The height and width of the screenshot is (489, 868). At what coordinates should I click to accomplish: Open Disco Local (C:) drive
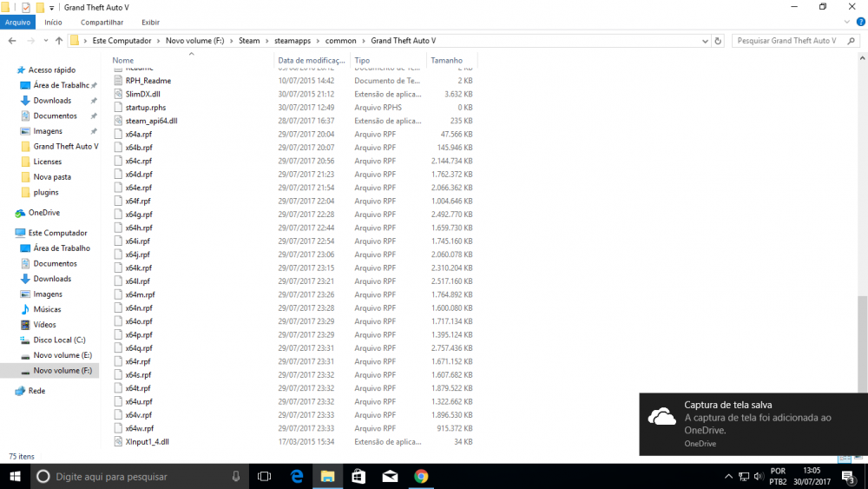point(59,340)
